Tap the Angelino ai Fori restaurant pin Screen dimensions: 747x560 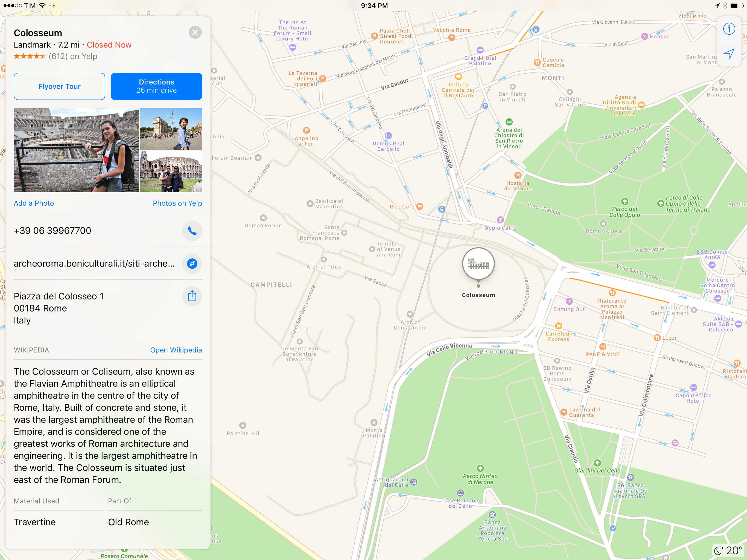(306, 130)
